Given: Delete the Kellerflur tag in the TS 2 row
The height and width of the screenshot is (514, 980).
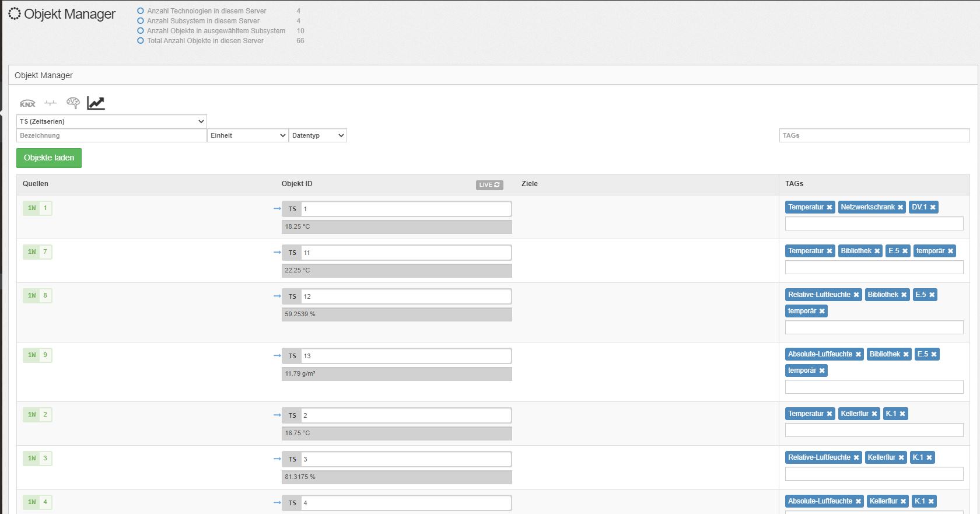Looking at the screenshot, I should click(x=874, y=414).
